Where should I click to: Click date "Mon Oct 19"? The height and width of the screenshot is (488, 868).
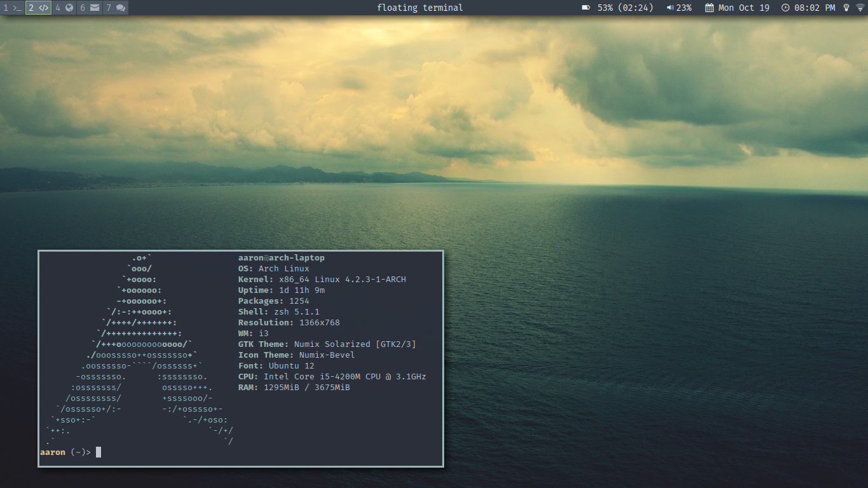(x=743, y=8)
